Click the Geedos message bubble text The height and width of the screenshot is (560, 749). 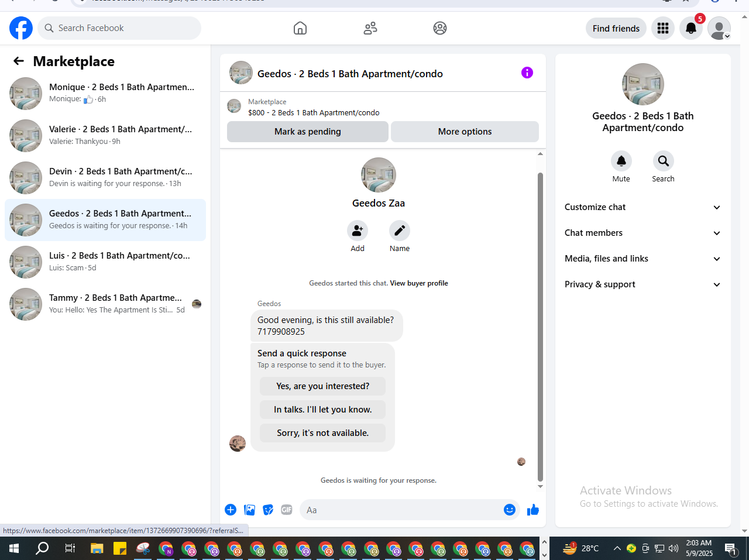326,326
